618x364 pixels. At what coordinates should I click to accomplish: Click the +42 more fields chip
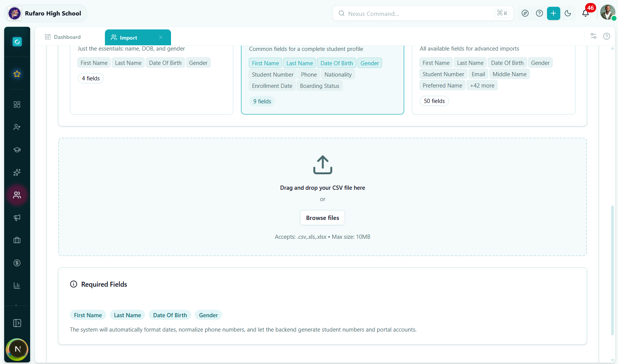pos(482,86)
